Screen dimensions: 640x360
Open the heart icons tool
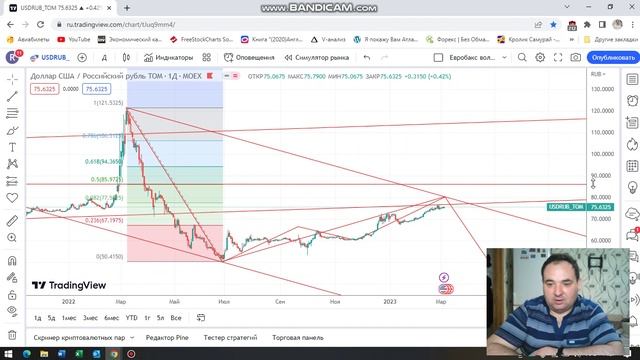12,198
